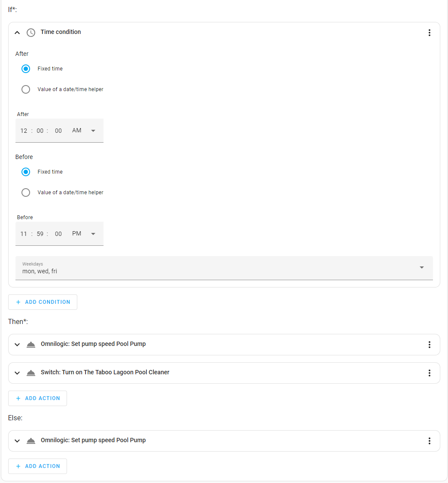Collapse the Time condition card
448x483 pixels.
17,32
